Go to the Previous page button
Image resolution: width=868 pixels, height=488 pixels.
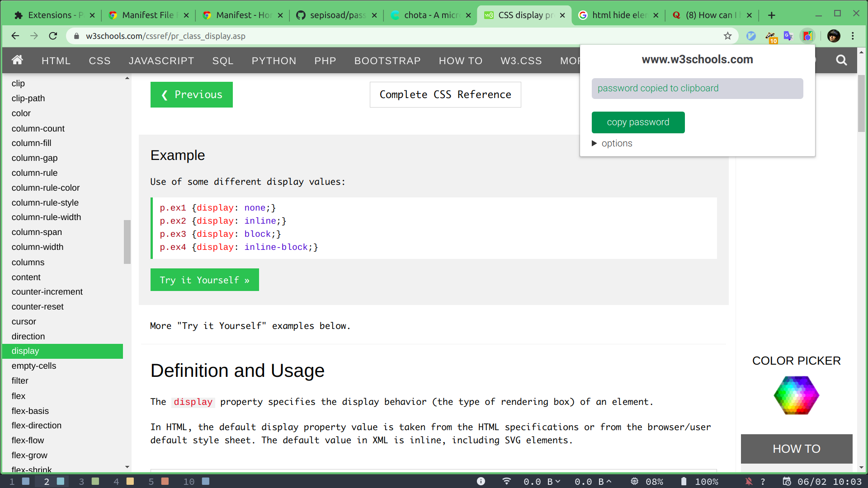(x=192, y=95)
